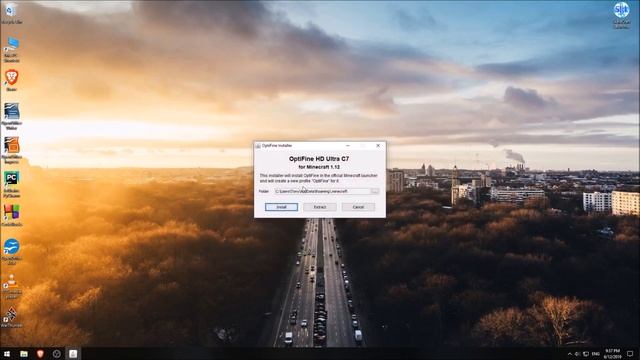
Task: Click Install in the OptiFine installer
Action: click(x=281, y=207)
